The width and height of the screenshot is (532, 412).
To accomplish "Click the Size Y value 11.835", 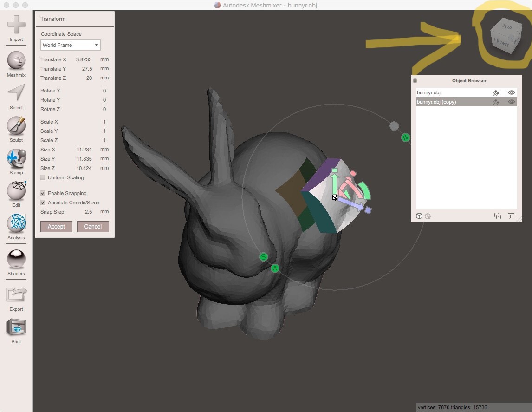I will pyautogui.click(x=84, y=159).
